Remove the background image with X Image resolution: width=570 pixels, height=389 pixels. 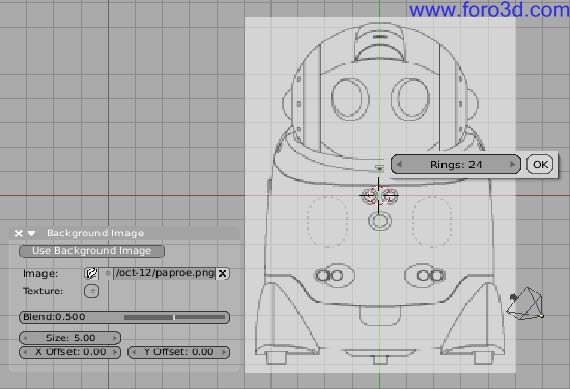(x=222, y=273)
